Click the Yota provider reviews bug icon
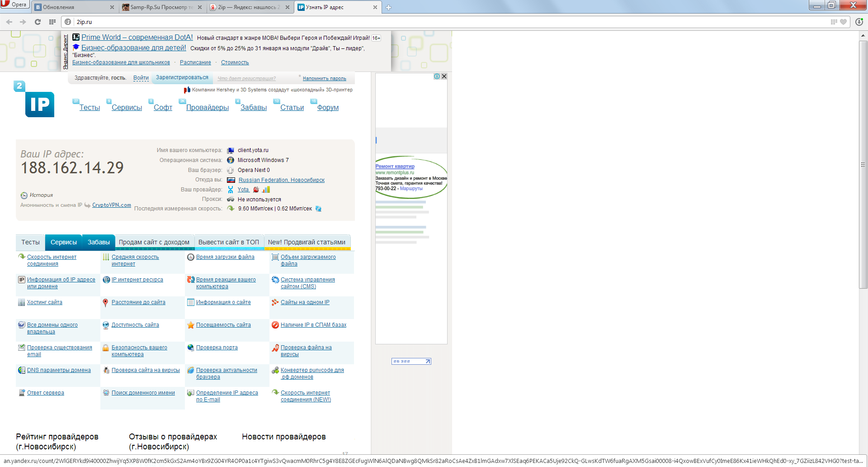Screen dimensions: 868x467 (256, 190)
